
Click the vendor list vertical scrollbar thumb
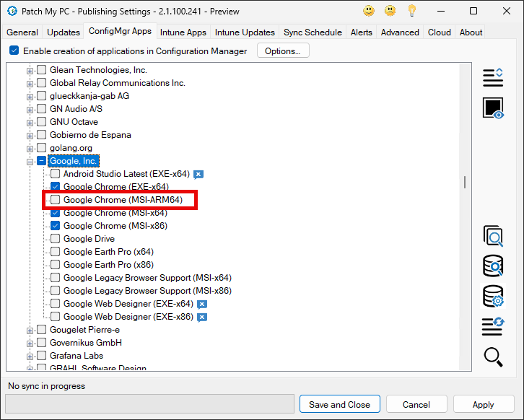click(x=465, y=182)
